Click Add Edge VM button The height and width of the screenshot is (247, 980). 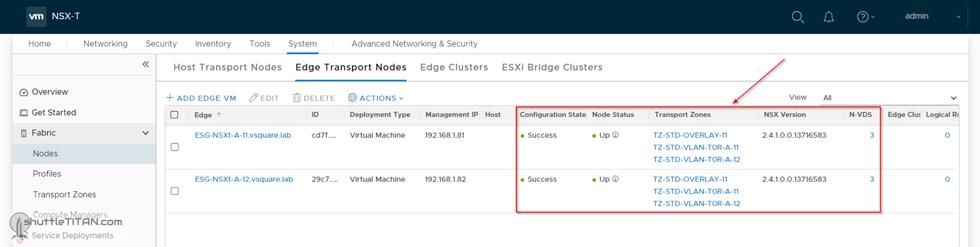201,98
